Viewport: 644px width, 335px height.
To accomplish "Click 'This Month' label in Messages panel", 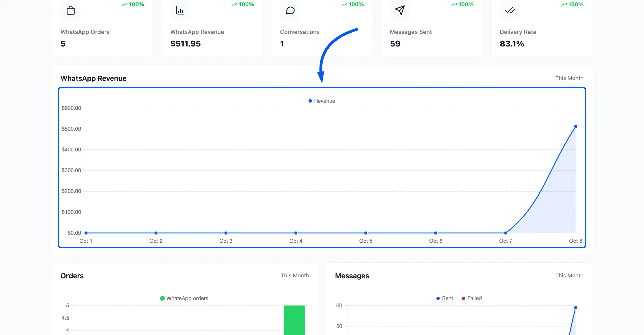I will [569, 275].
